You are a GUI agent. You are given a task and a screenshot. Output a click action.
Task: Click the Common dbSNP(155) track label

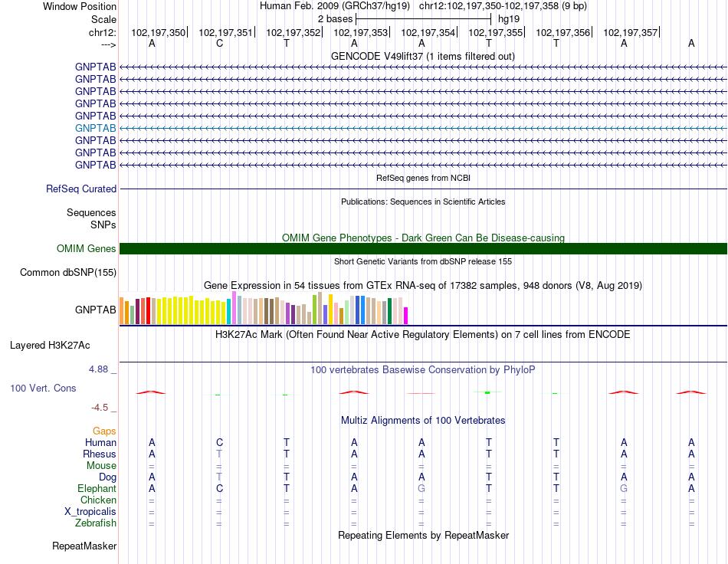pos(67,273)
